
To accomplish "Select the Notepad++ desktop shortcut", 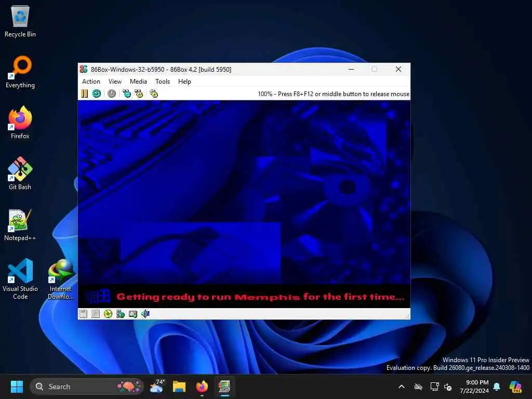I will (x=20, y=224).
